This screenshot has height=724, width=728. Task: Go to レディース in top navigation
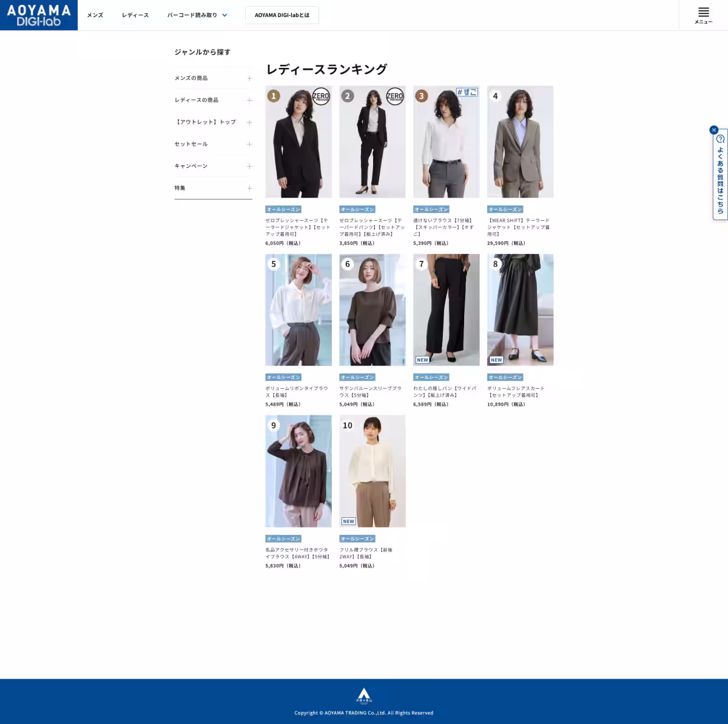tap(135, 15)
